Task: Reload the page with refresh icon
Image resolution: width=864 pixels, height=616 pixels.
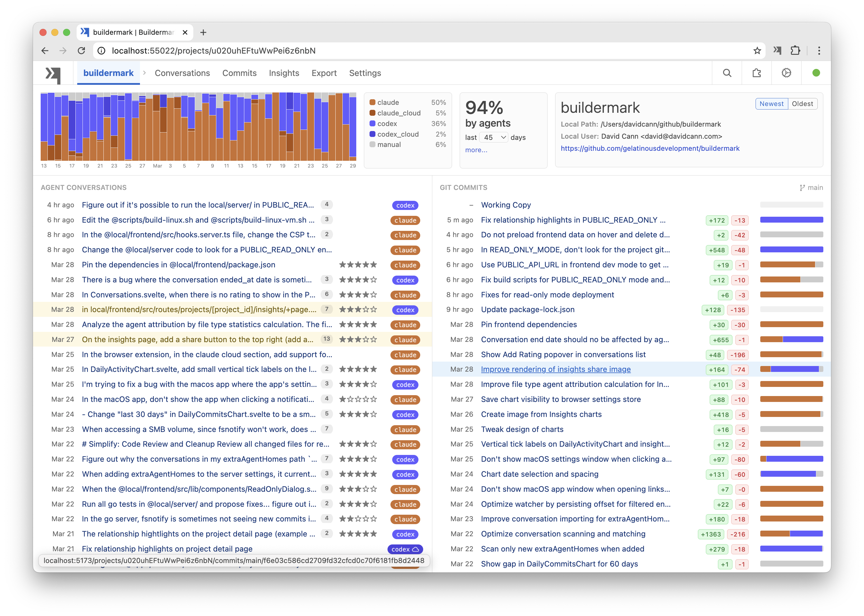Action: coord(81,50)
